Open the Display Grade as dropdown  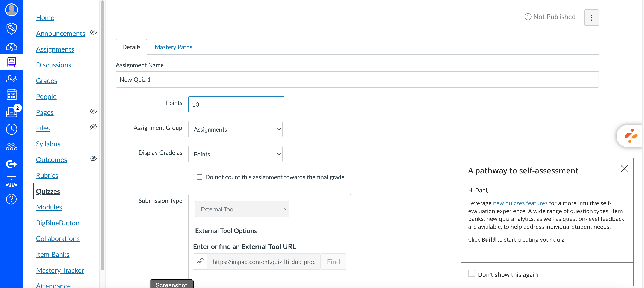(235, 154)
